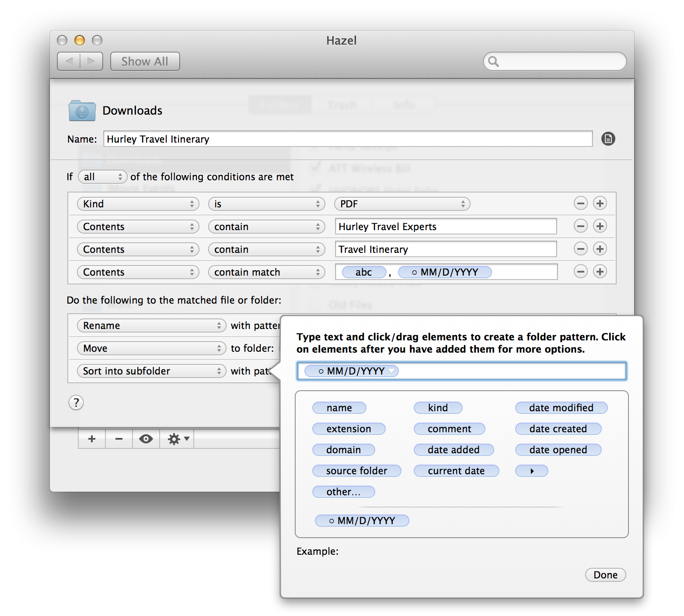The height and width of the screenshot is (616, 684).
Task: Open the rule notes document icon
Action: pos(608,139)
